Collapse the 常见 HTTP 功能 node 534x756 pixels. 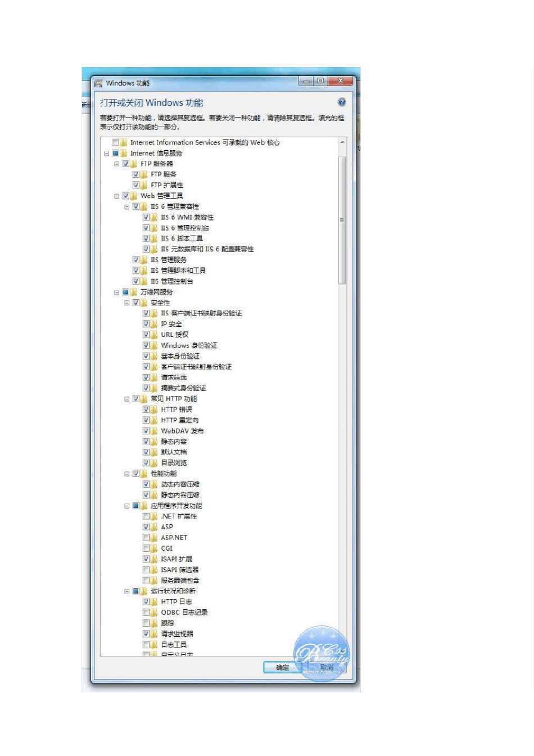click(x=126, y=399)
